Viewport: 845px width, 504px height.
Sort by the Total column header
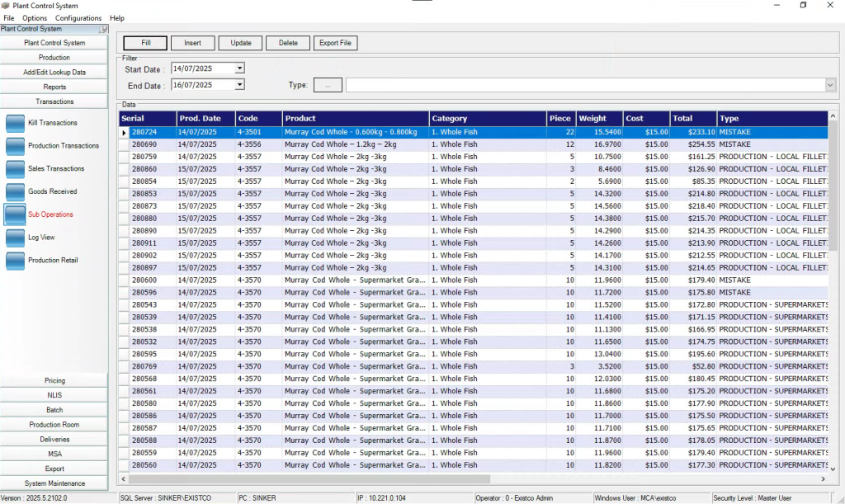pos(693,119)
